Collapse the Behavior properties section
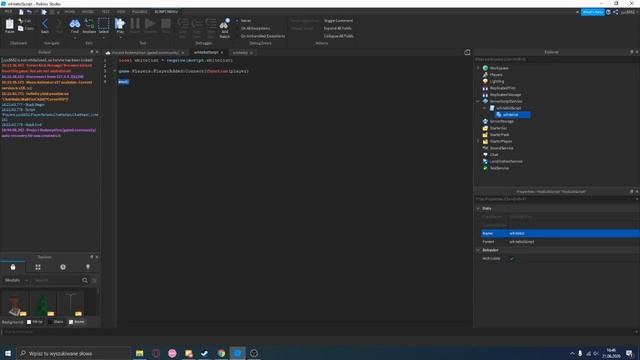 [x=478, y=250]
